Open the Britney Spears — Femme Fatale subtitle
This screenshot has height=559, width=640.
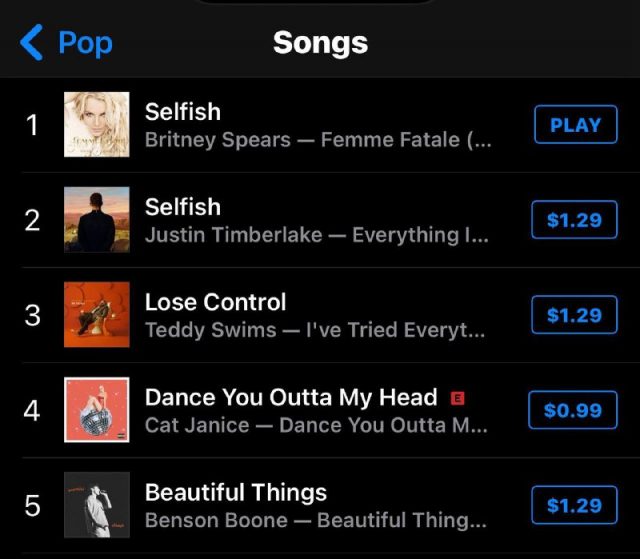(318, 140)
